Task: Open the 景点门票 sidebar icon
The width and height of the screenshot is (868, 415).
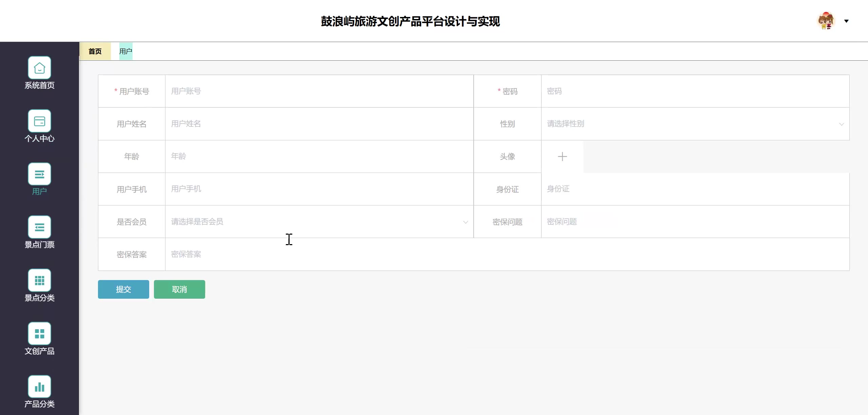Action: coord(39,227)
